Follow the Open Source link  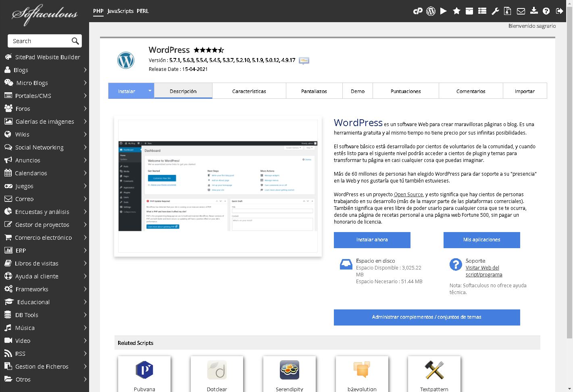[x=408, y=194]
